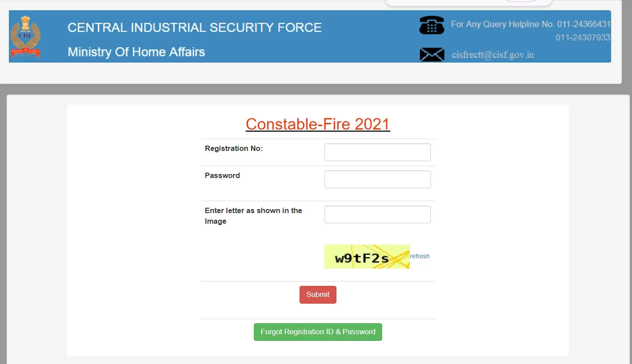Click the captcha letter input field
Image resolution: width=632 pixels, height=364 pixels.
377,214
